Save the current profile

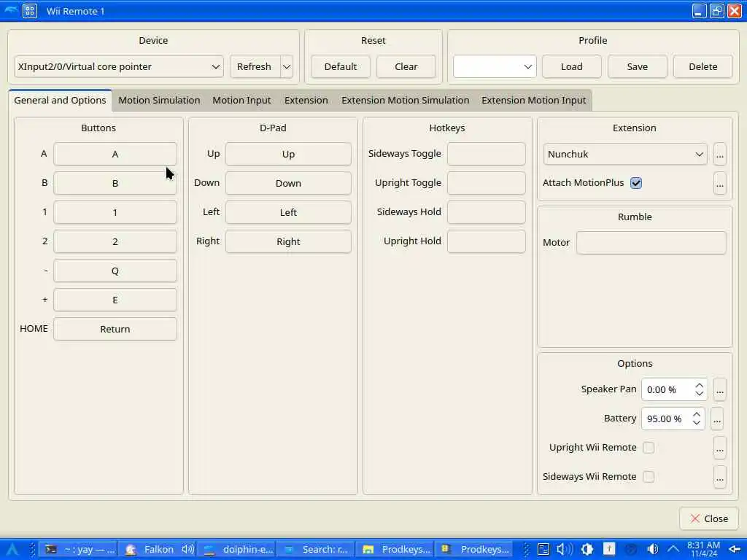(638, 66)
